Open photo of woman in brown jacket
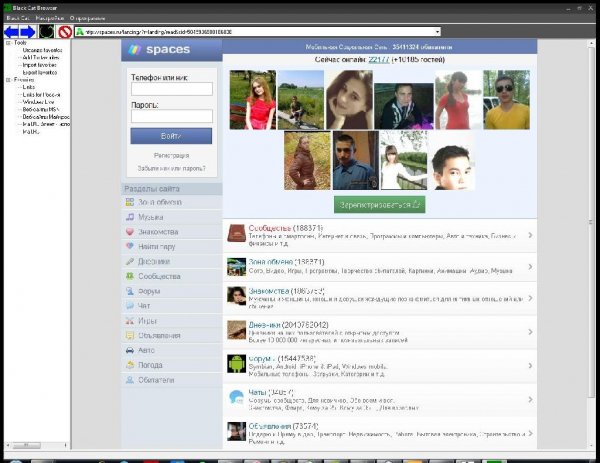 [x=307, y=160]
